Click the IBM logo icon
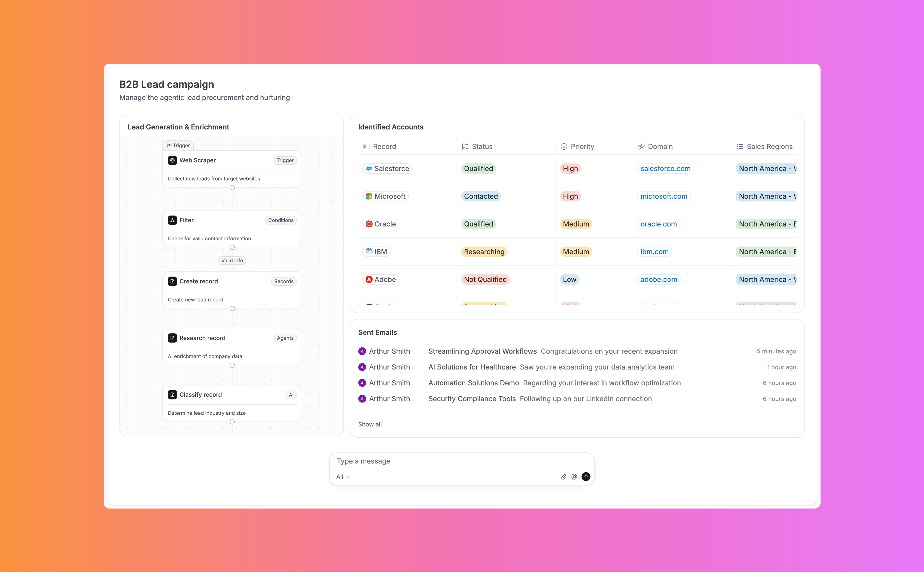The width and height of the screenshot is (924, 572). coord(369,251)
